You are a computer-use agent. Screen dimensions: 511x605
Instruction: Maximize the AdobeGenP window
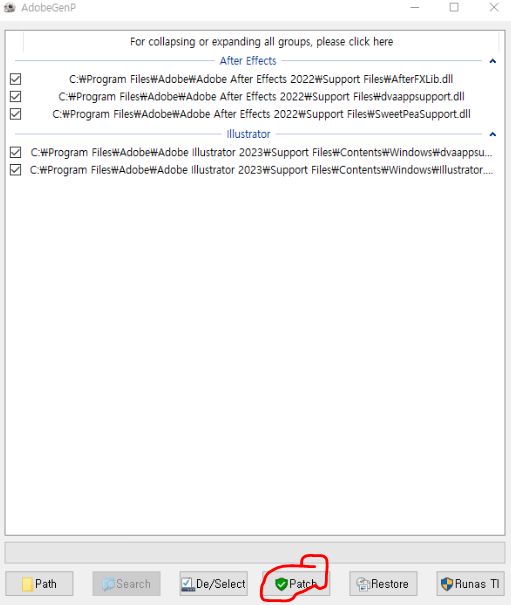(x=454, y=7)
